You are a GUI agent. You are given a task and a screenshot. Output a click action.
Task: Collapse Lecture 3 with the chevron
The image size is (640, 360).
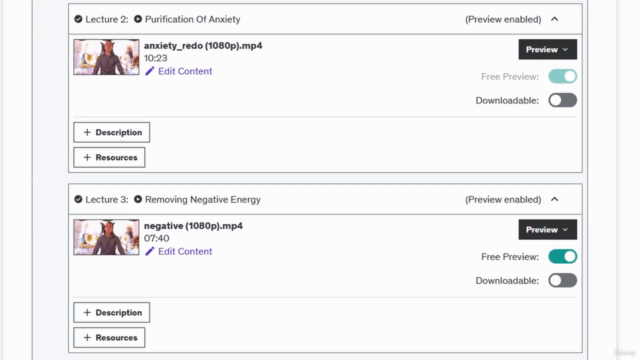click(554, 200)
